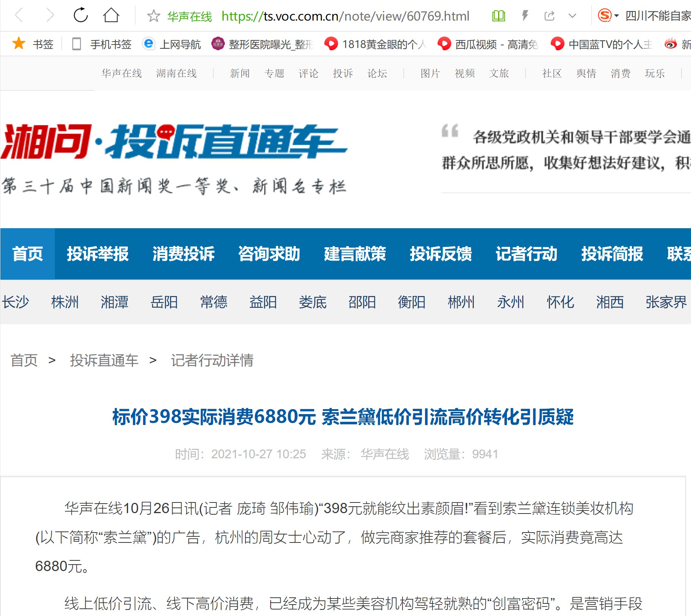Go to 舆情 in top nav
Viewport: 691px width, 616px height.
click(586, 73)
